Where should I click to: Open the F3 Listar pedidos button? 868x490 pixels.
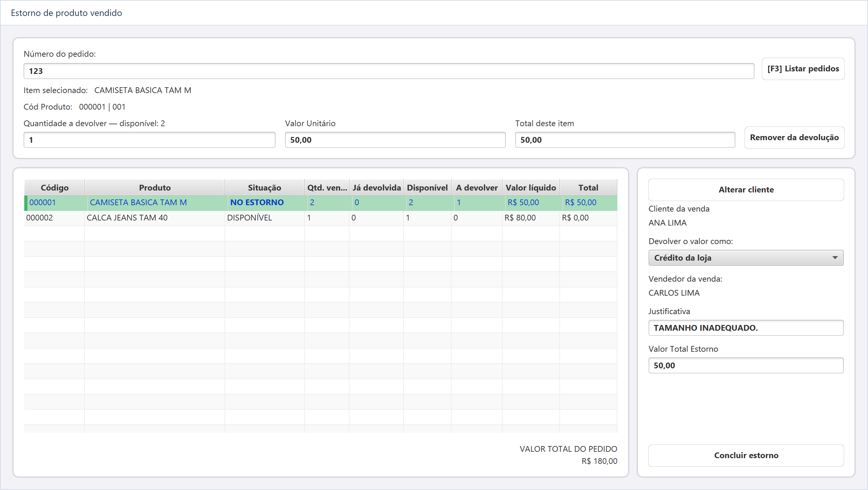click(803, 68)
